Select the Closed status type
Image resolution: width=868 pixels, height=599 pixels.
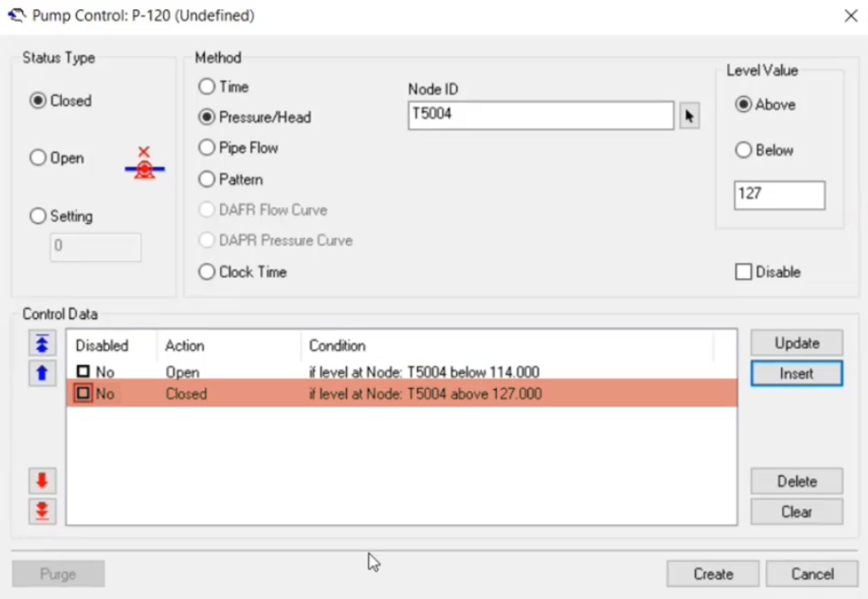[60, 101]
